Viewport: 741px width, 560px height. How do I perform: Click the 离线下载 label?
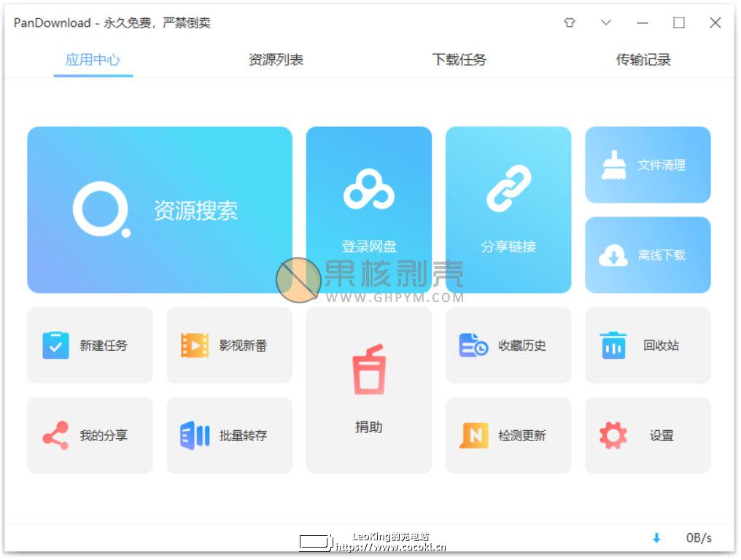(662, 255)
